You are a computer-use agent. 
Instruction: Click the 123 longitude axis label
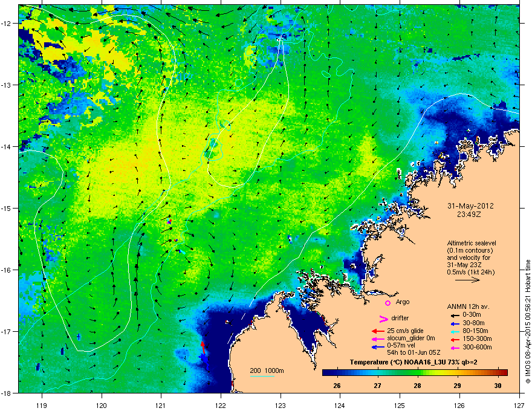point(281,405)
